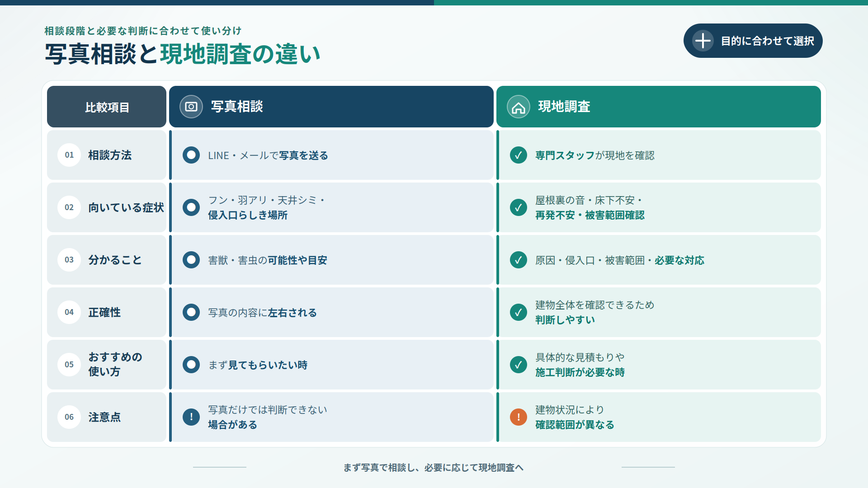Image resolution: width=868 pixels, height=488 pixels.
Task: Click the 向いている症状 row label
Action: click(x=126, y=207)
